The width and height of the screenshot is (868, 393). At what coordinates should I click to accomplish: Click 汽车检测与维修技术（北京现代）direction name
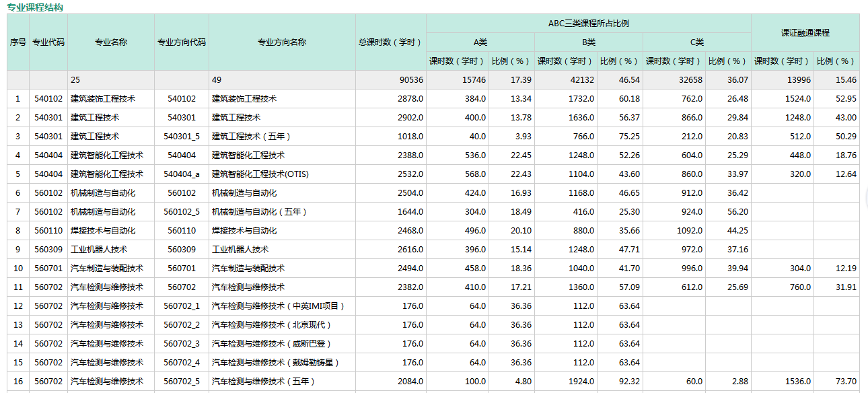click(282, 324)
